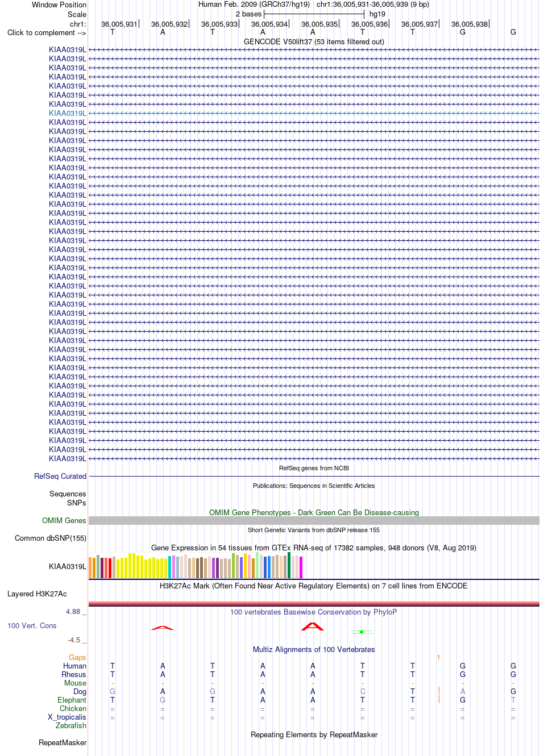The width and height of the screenshot is (540, 756).
Task: Open 'RefSeq genes from NCBI' track title
Action: click(314, 468)
